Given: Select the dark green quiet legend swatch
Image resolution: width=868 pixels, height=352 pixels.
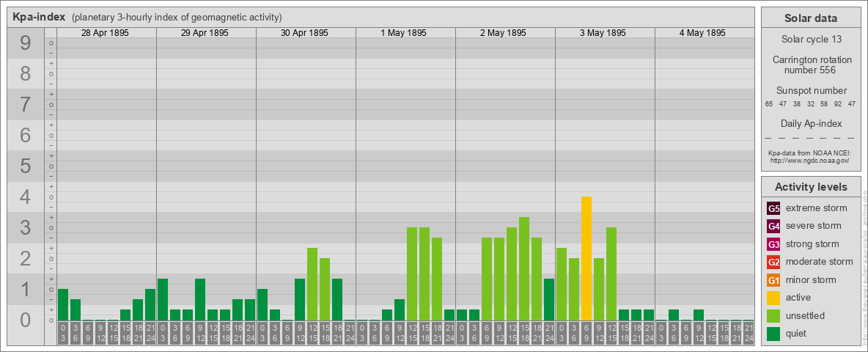Looking at the screenshot, I should 773,333.
